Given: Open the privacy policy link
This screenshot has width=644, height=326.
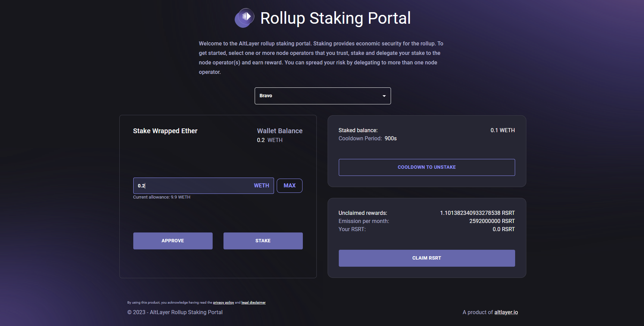Looking at the screenshot, I should [223, 303].
